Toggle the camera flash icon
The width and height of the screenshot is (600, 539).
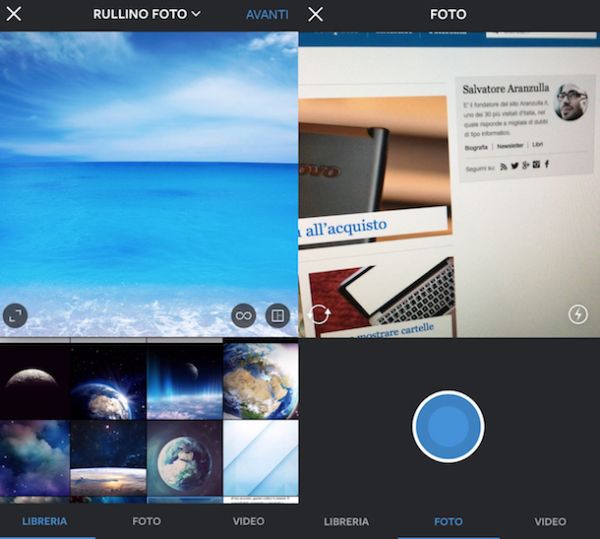coord(578,315)
